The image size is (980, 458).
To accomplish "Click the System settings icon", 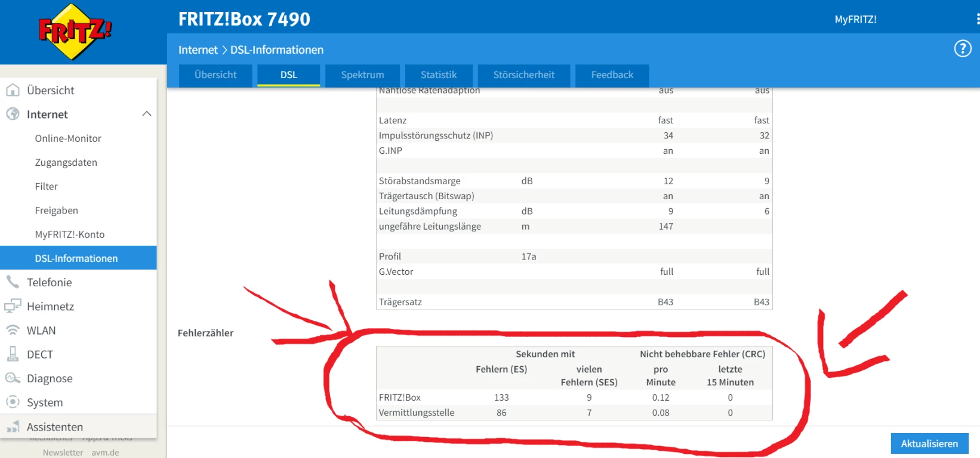I will click(x=13, y=402).
